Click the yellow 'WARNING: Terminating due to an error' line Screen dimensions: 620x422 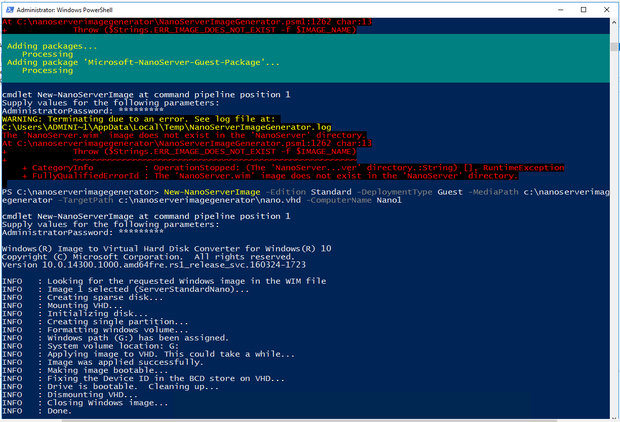click(138, 119)
